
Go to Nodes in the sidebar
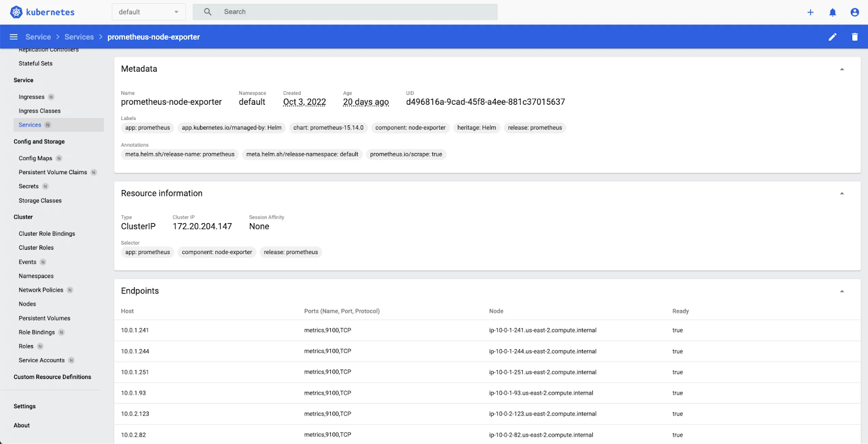pos(27,304)
